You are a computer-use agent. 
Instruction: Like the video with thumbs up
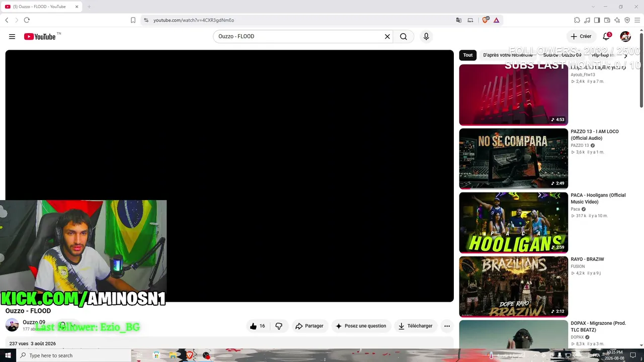tap(258, 326)
